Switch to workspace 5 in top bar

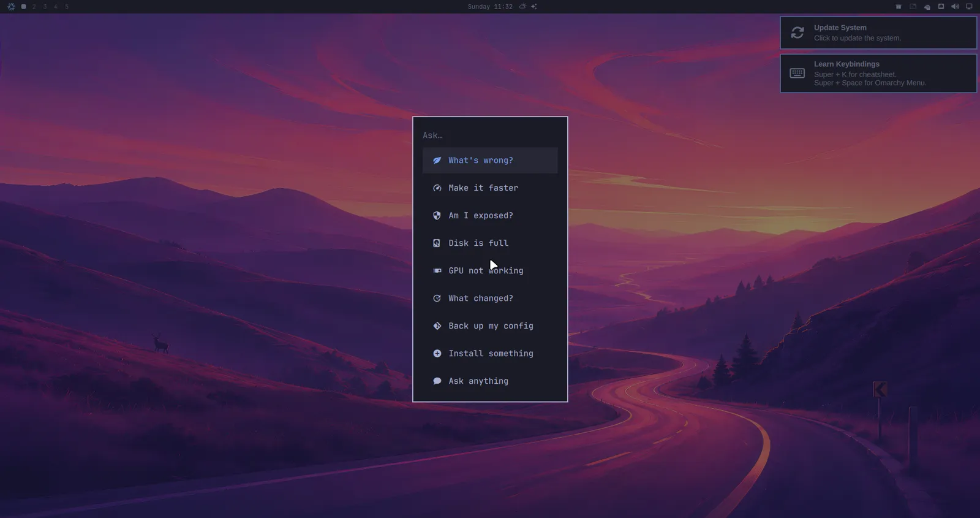click(67, 7)
